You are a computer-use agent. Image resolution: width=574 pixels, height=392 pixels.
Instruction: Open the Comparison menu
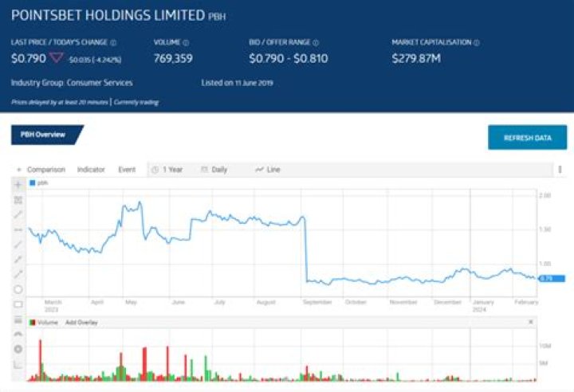coord(46,170)
